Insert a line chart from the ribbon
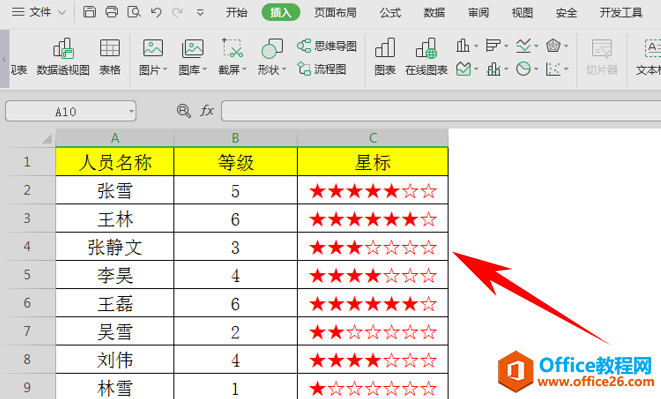This screenshot has height=399, width=661. [523, 45]
